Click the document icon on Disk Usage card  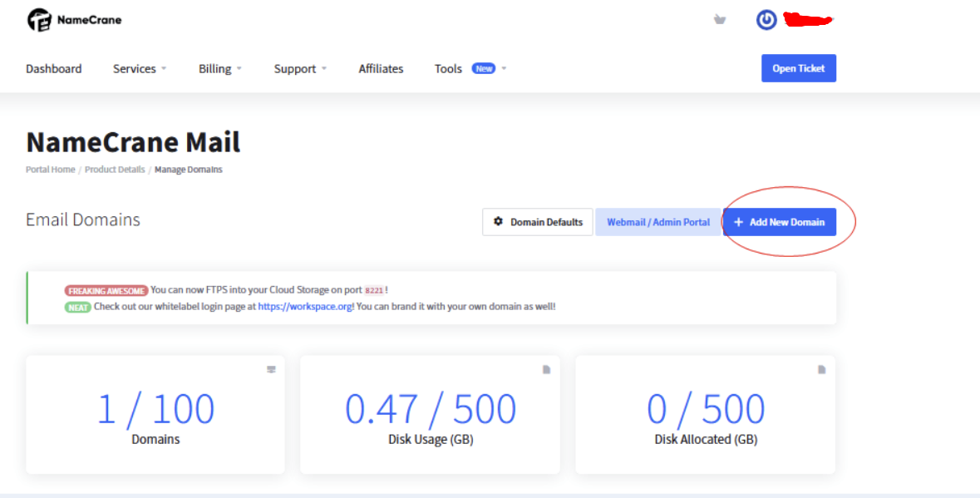[546, 370]
